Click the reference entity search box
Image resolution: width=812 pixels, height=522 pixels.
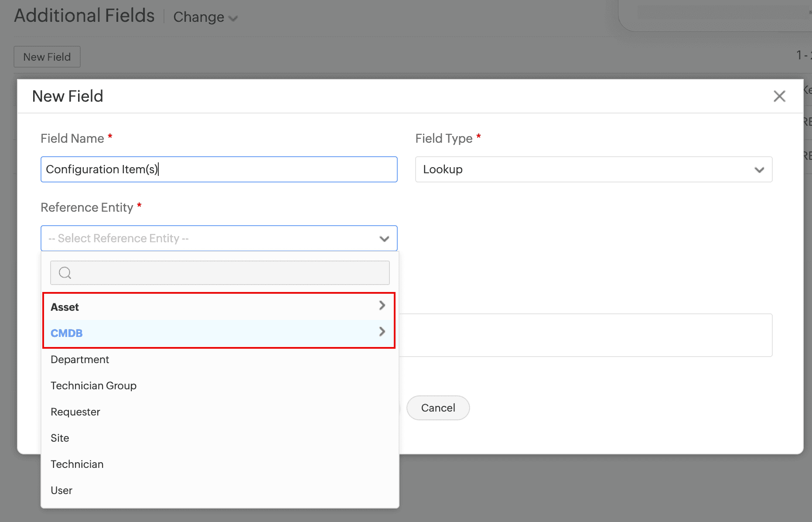pos(227,273)
